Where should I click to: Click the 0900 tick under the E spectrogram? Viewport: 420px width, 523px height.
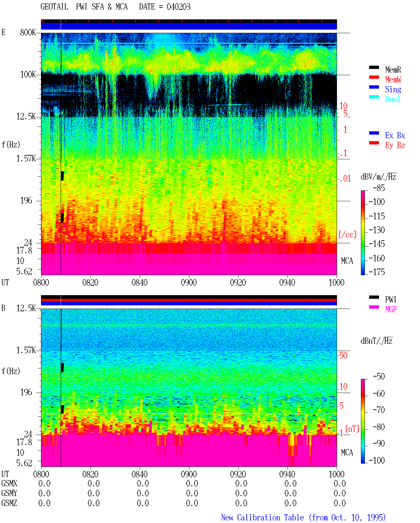tap(189, 283)
